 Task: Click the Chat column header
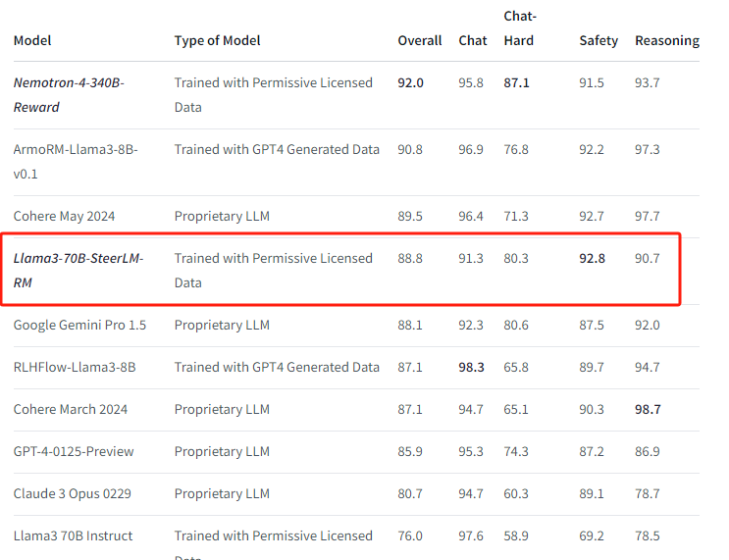(472, 41)
